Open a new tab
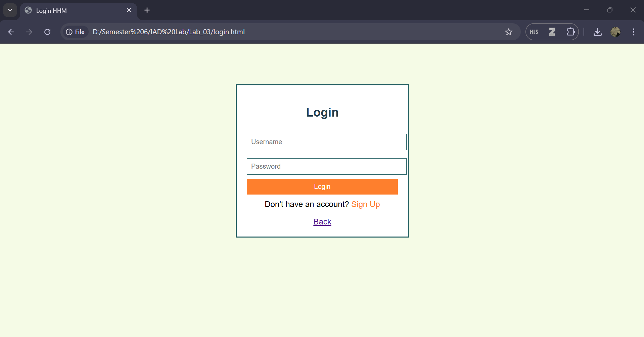 pyautogui.click(x=147, y=10)
